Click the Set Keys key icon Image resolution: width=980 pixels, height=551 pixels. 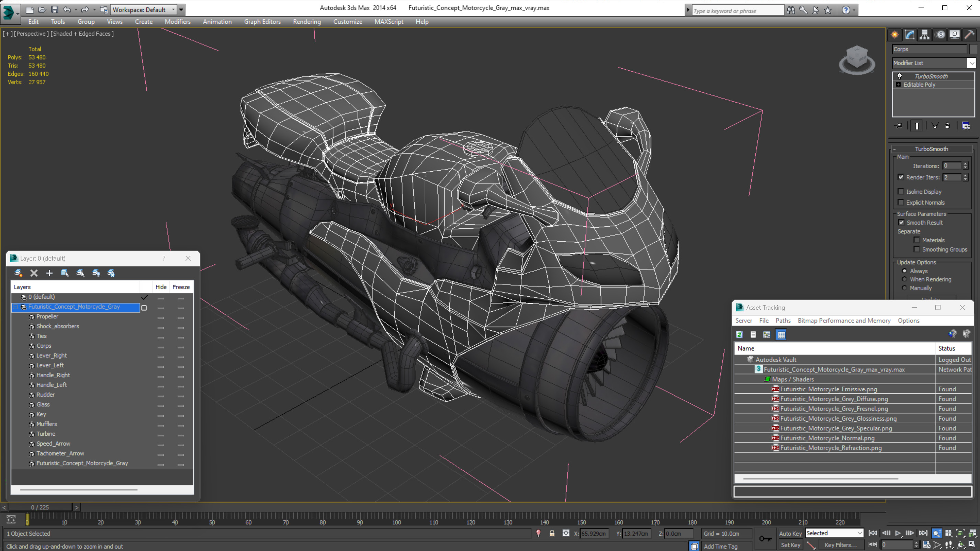point(765,539)
